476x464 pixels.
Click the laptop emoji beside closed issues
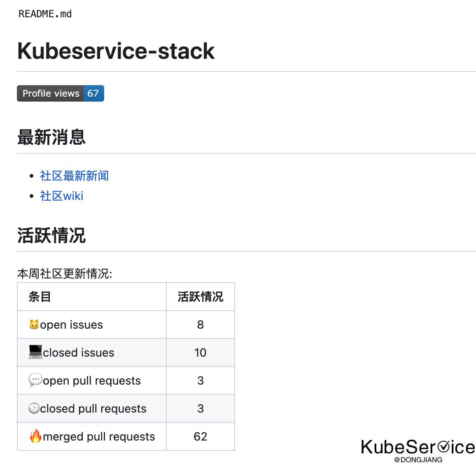35,352
